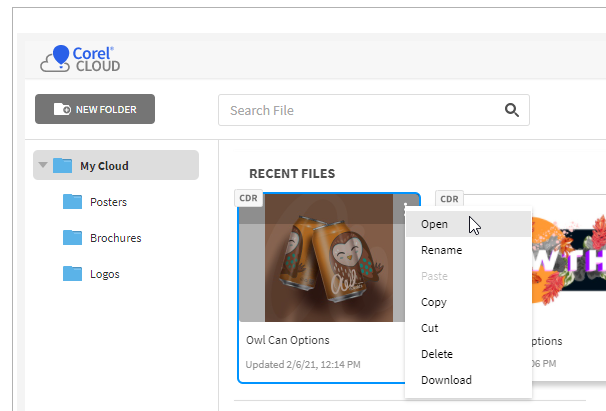Collapse the My Cloud tree arrow
The width and height of the screenshot is (606, 411).
tap(43, 165)
